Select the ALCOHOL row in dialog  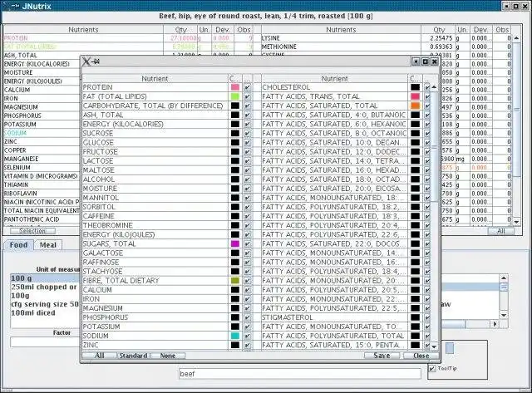click(x=155, y=179)
